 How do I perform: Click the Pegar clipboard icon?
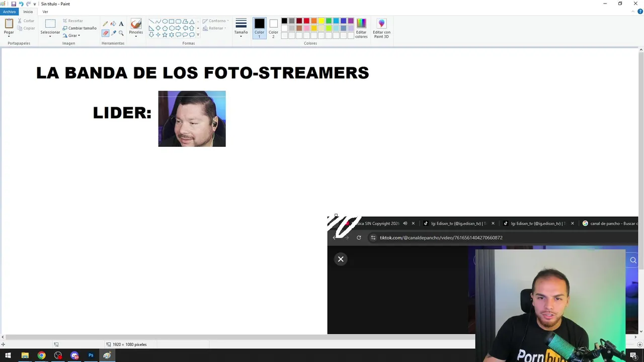9,24
